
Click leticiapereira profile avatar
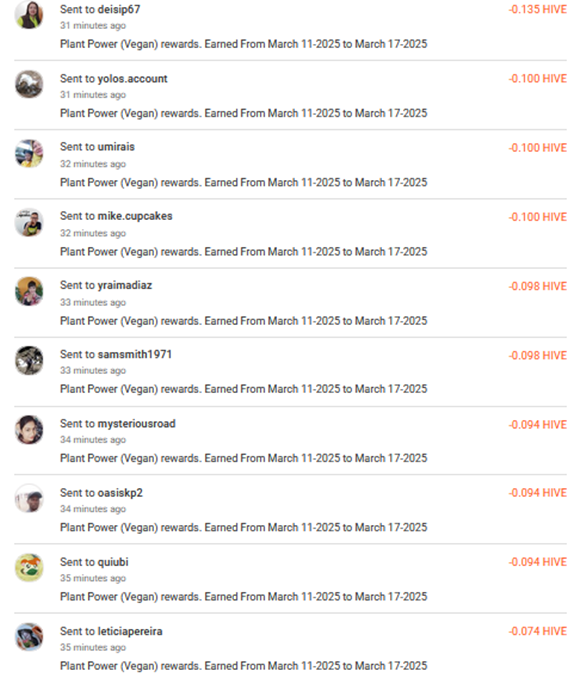(29, 637)
